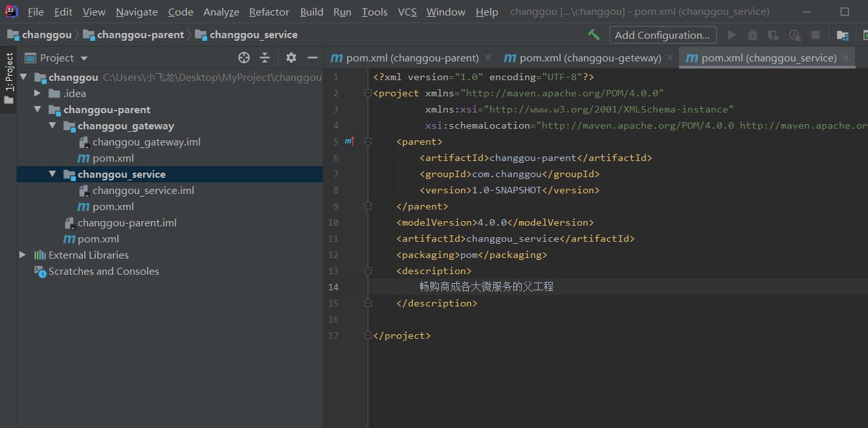Open Project panel settings gear

click(291, 58)
